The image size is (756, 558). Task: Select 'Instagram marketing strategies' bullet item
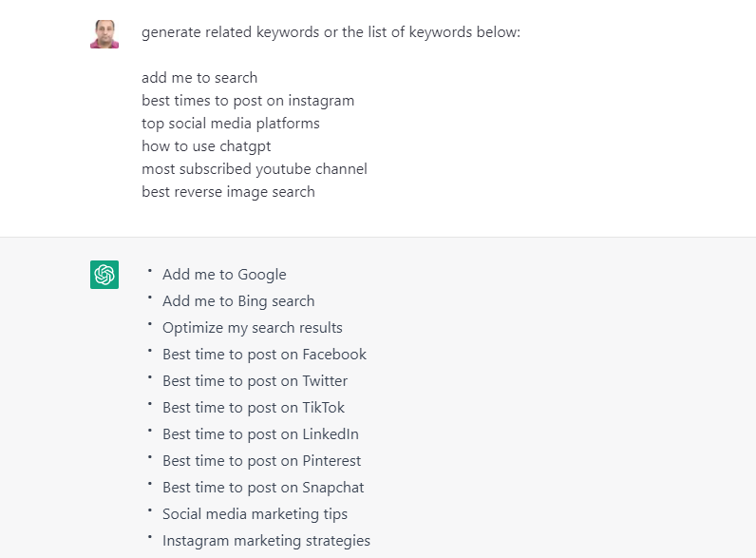[266, 541]
